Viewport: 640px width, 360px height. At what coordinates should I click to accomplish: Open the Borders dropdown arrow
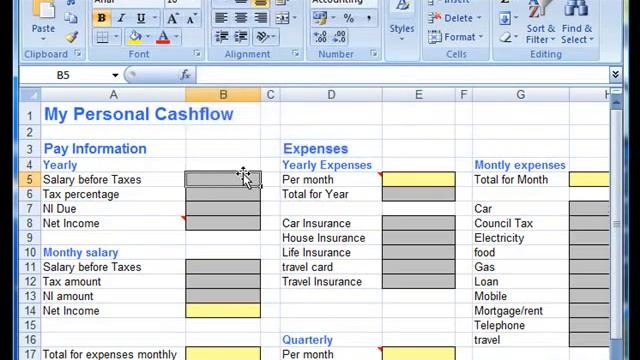click(x=116, y=37)
